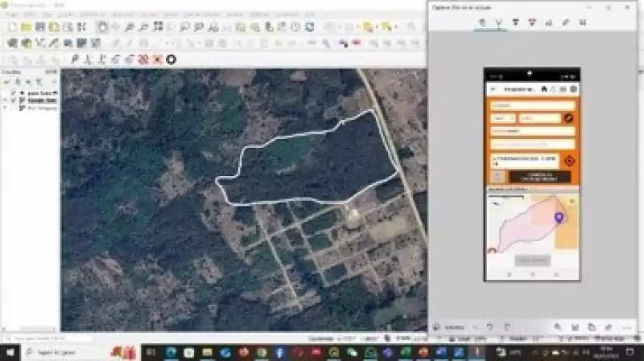
Task: Click the Save Project disk icon
Action: [x=40, y=27]
